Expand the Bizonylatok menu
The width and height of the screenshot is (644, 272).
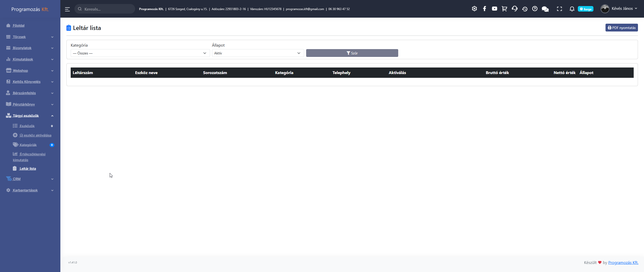30,48
